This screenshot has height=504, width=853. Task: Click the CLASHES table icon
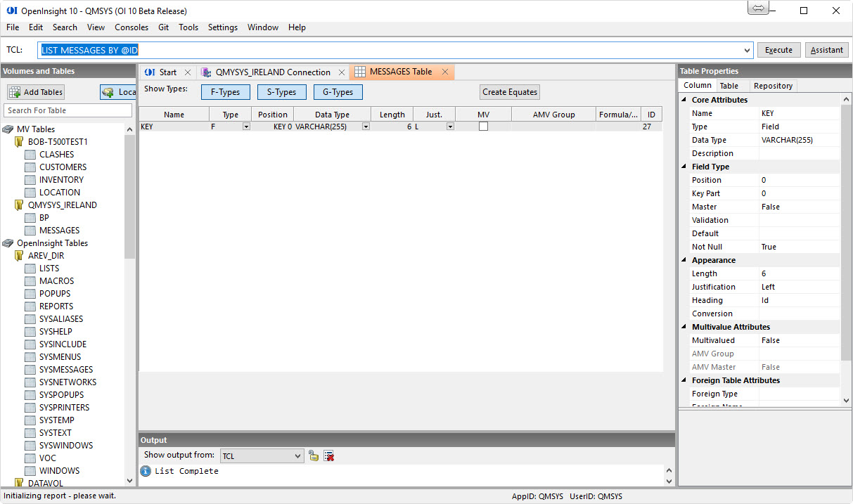(x=30, y=155)
